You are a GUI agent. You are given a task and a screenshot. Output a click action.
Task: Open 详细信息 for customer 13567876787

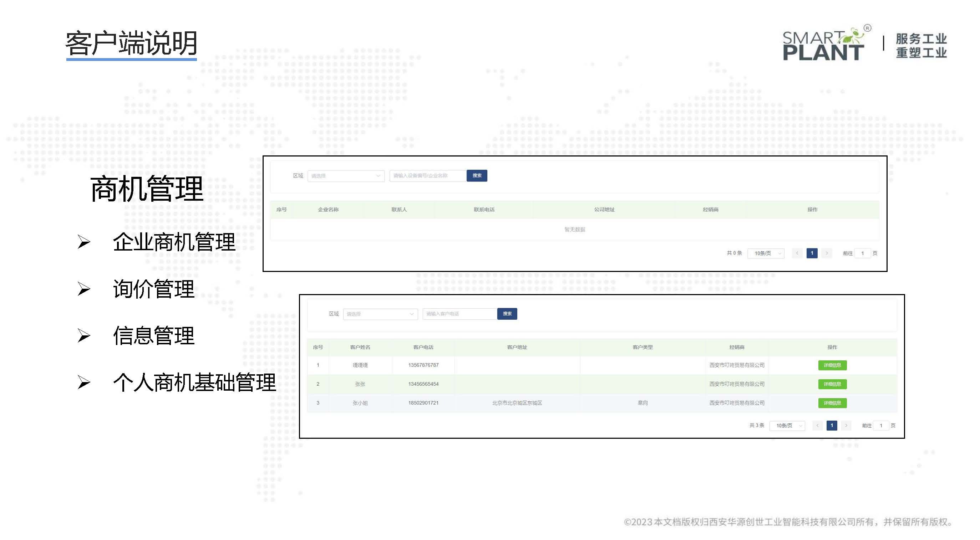832,366
